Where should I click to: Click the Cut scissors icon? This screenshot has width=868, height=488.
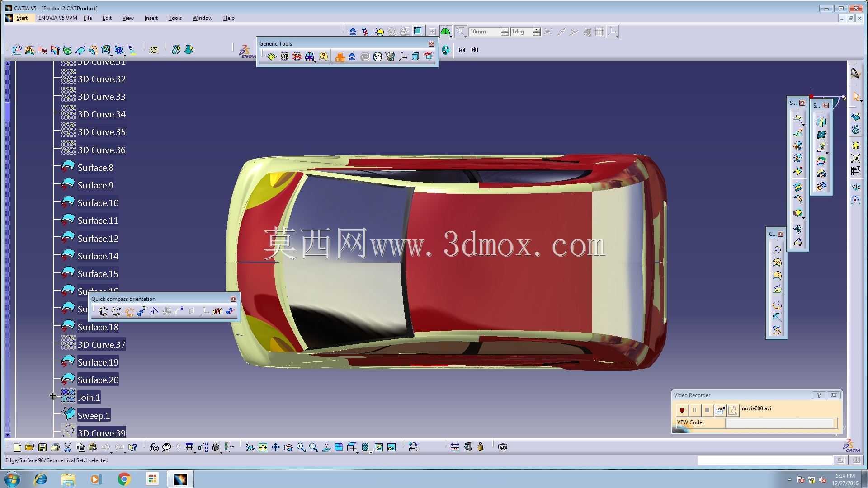68,447
